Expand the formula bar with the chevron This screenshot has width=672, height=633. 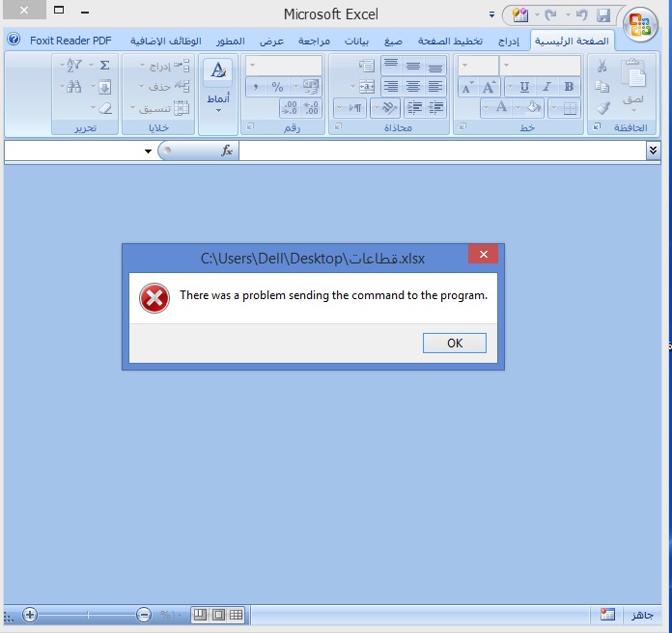click(x=653, y=150)
